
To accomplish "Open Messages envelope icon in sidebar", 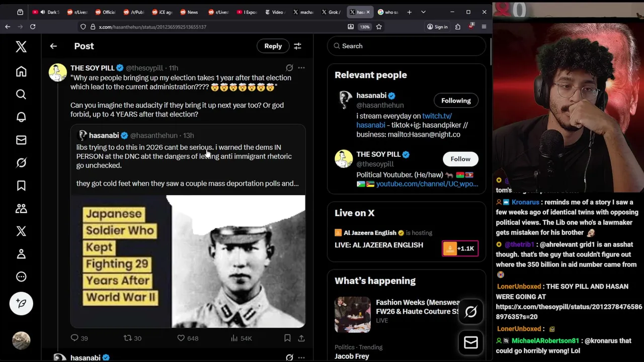I will click(x=21, y=140).
